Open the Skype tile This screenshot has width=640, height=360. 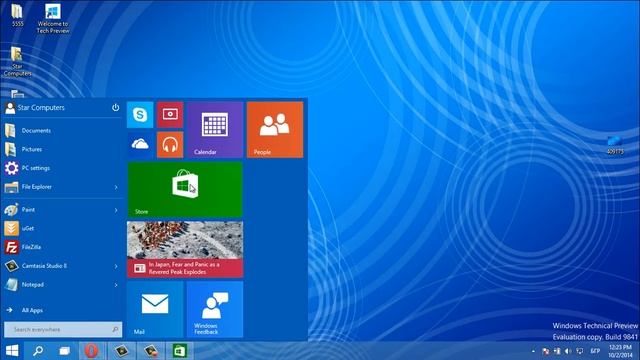pyautogui.click(x=140, y=115)
